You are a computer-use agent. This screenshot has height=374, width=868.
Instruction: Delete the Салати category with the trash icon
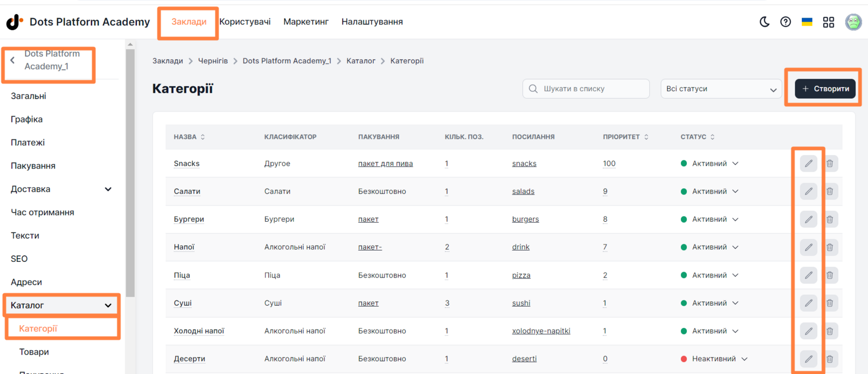(829, 191)
